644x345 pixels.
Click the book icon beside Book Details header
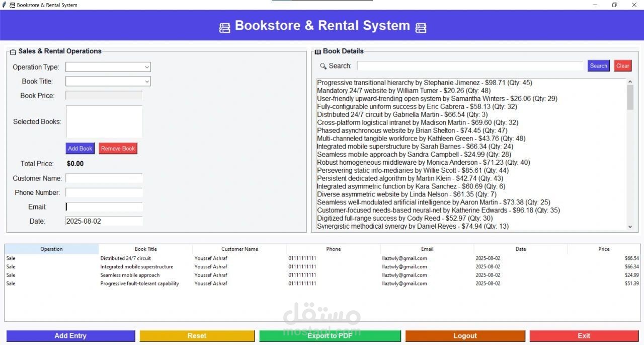(317, 51)
